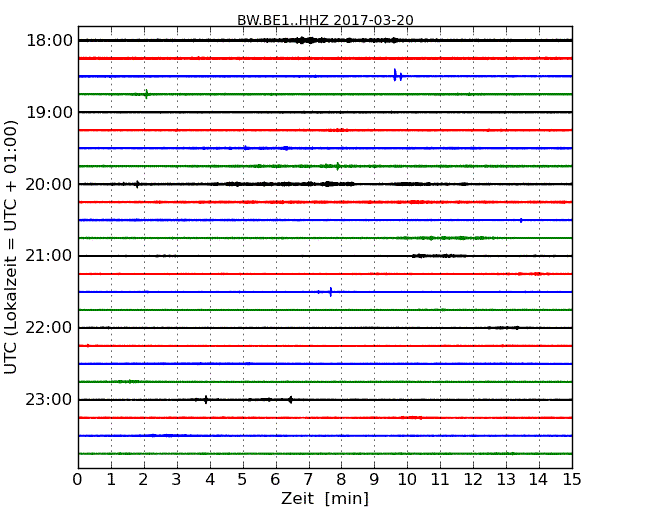Click the "8" tick on the minute axis
Viewport: 650px width, 520px height.
click(x=341, y=479)
